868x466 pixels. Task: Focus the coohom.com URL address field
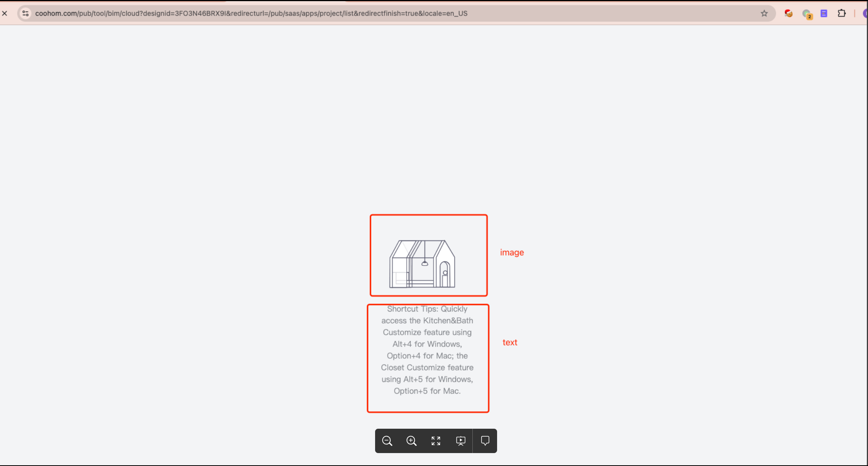(251, 14)
